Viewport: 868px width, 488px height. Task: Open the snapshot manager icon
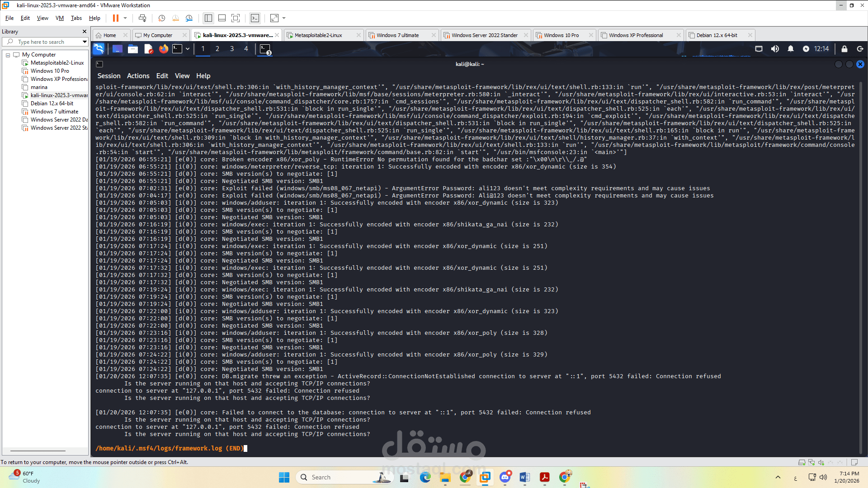coord(189,18)
